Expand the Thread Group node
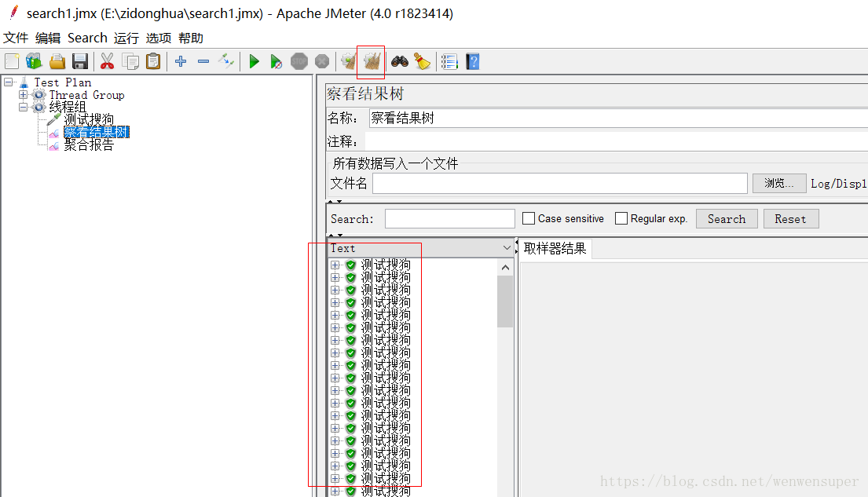868x497 pixels. 23,95
